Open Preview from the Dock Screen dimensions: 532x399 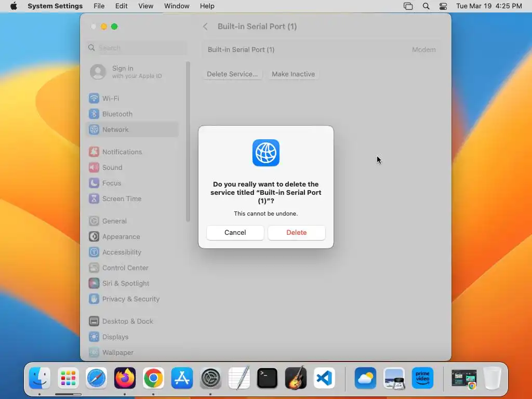[x=394, y=378]
